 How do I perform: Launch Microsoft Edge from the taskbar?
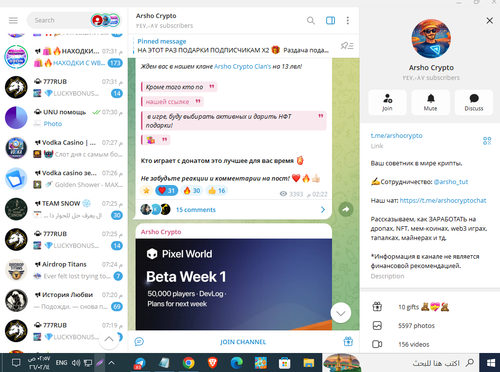coord(236,363)
